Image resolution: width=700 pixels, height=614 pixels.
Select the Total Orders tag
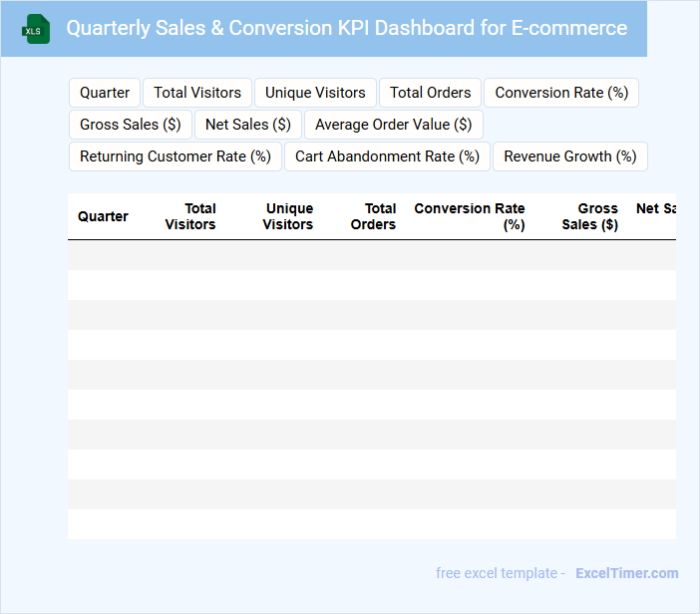(x=431, y=93)
